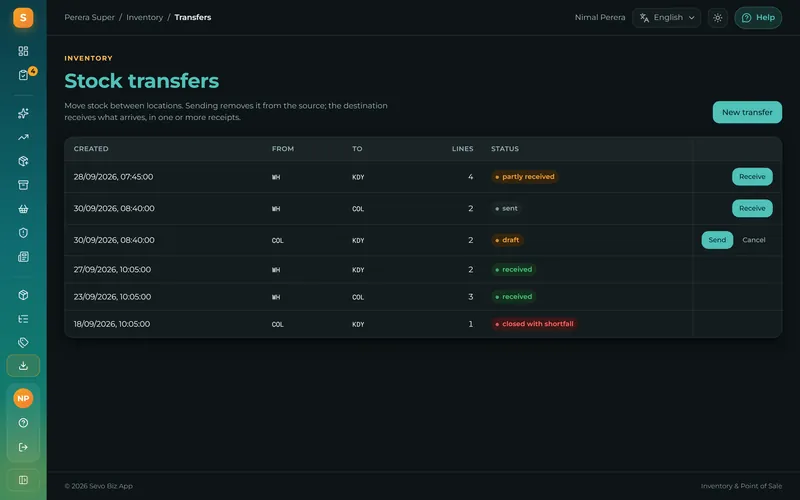Image resolution: width=800 pixels, height=500 pixels.
Task: Cancel the draft transfer
Action: tap(754, 240)
